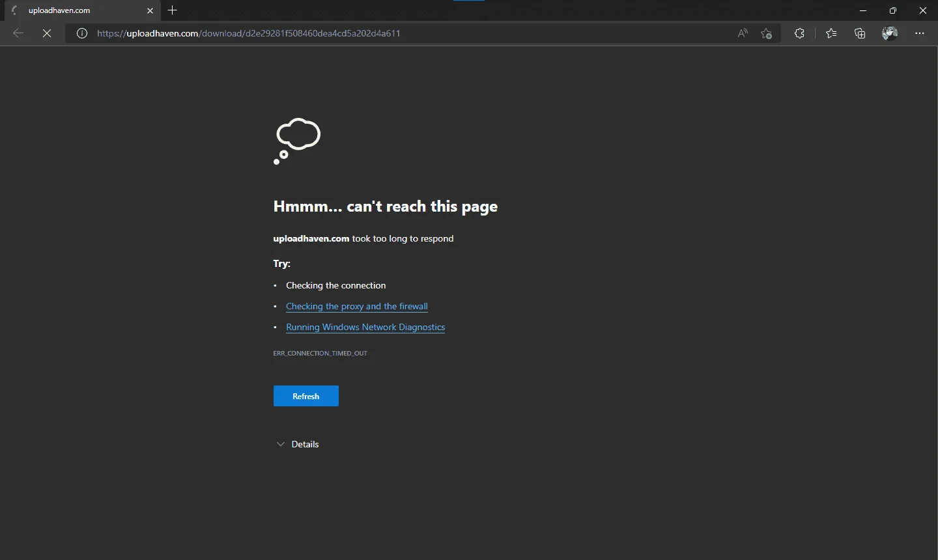Add this page to favorites star icon

click(767, 33)
